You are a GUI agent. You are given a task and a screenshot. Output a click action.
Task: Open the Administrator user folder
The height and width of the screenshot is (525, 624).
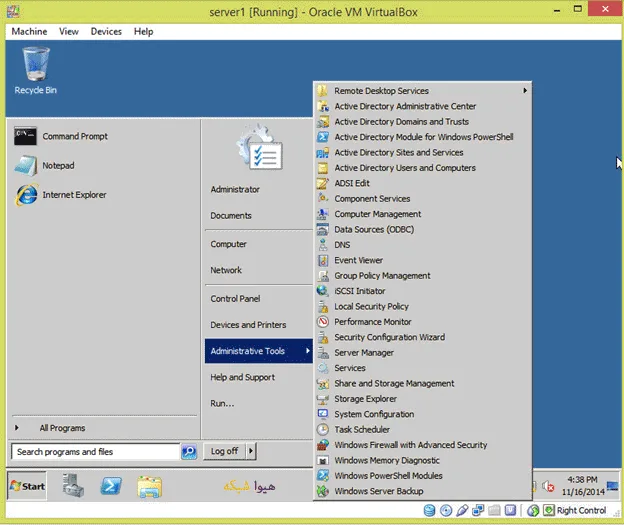235,189
